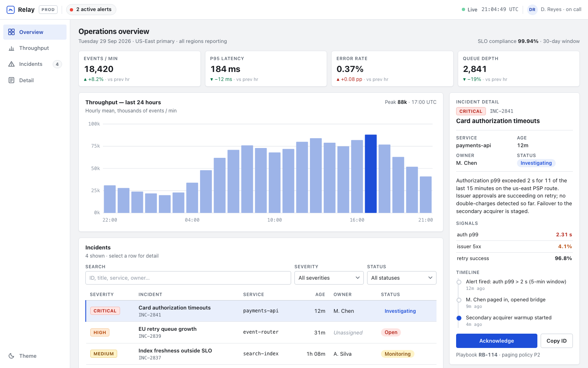The height and width of the screenshot is (368, 588).
Task: Click the Relay logo icon
Action: coord(11,10)
